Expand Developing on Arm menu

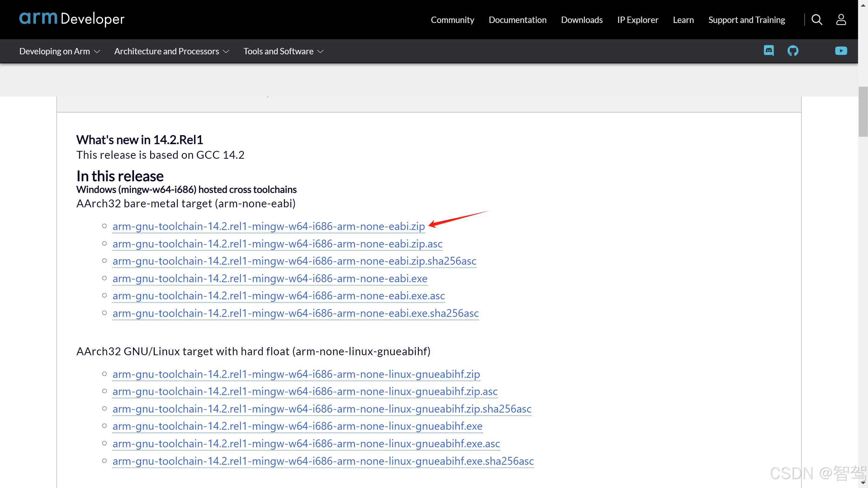pyautogui.click(x=60, y=51)
